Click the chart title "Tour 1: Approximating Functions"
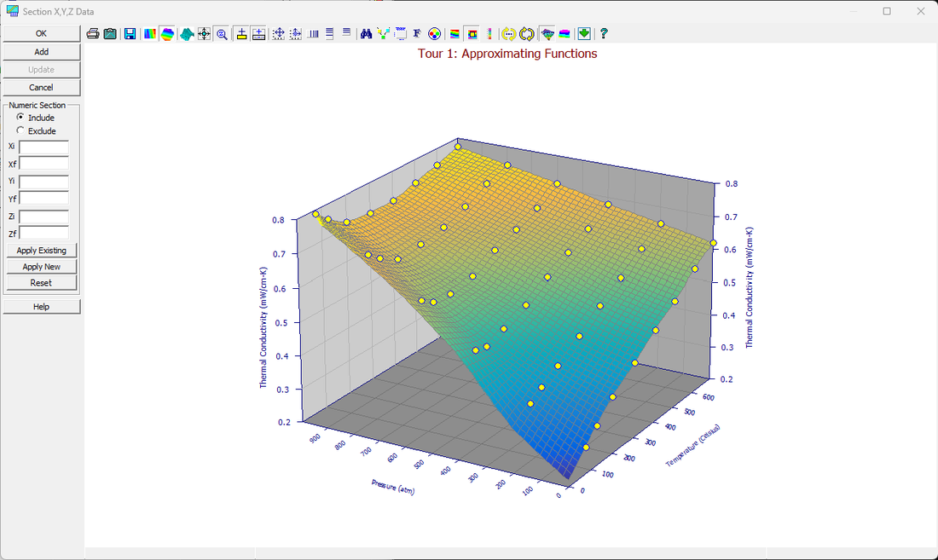938x560 pixels. [x=507, y=54]
